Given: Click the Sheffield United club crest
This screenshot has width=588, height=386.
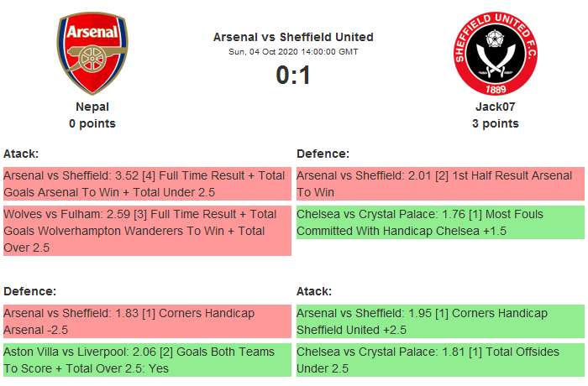Looking at the screenshot, I should click(495, 54).
